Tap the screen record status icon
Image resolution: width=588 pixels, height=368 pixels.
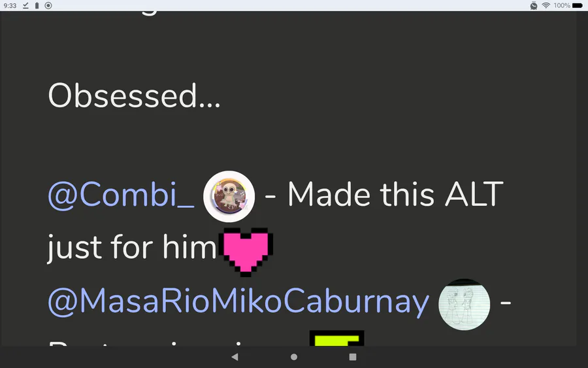[x=48, y=5]
